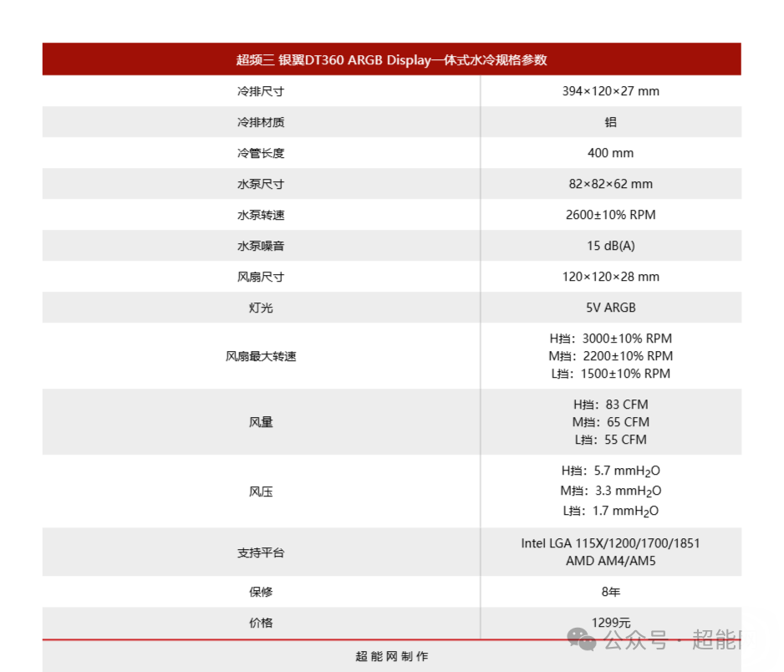This screenshot has width=784, height=672.
Task: Click AMD AM4/AM5 text
Action: pyautogui.click(x=610, y=561)
